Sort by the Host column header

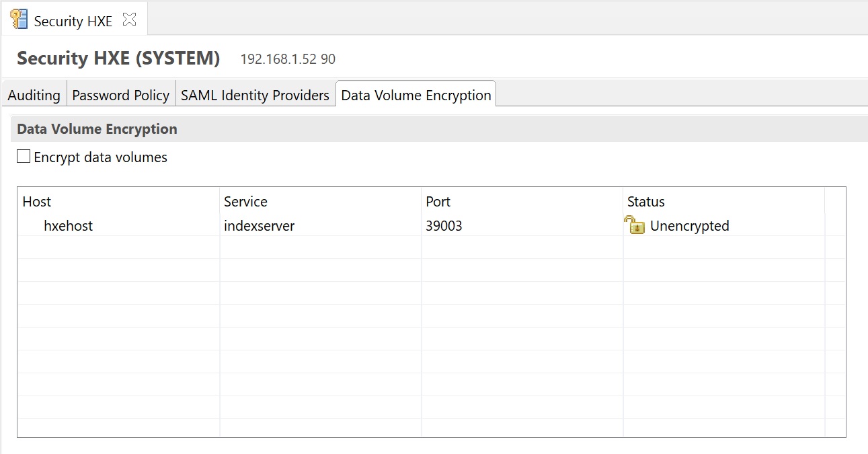pos(37,202)
